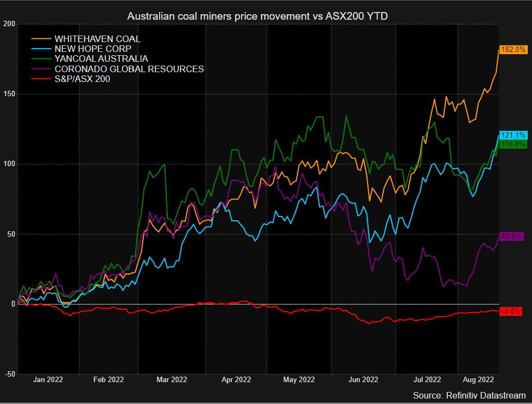Open the Source: Refinitiv Datastream credit
This screenshot has height=404, width=532.
[x=469, y=395]
